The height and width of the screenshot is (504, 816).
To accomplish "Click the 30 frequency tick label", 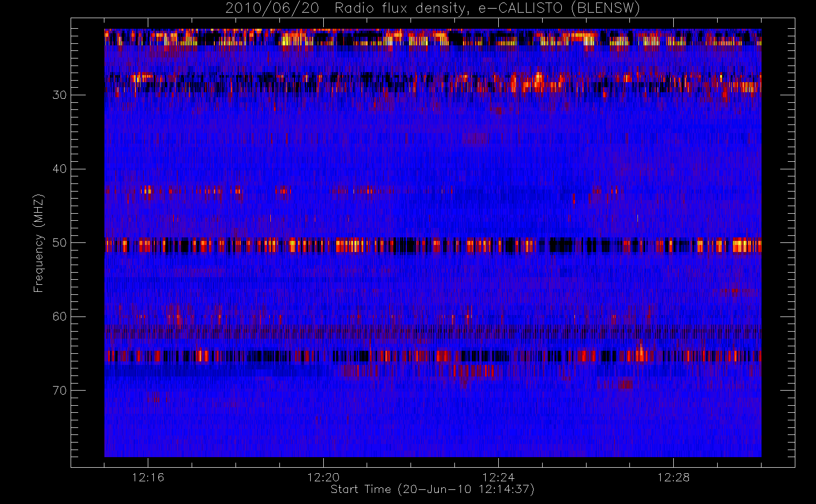I will coord(60,95).
